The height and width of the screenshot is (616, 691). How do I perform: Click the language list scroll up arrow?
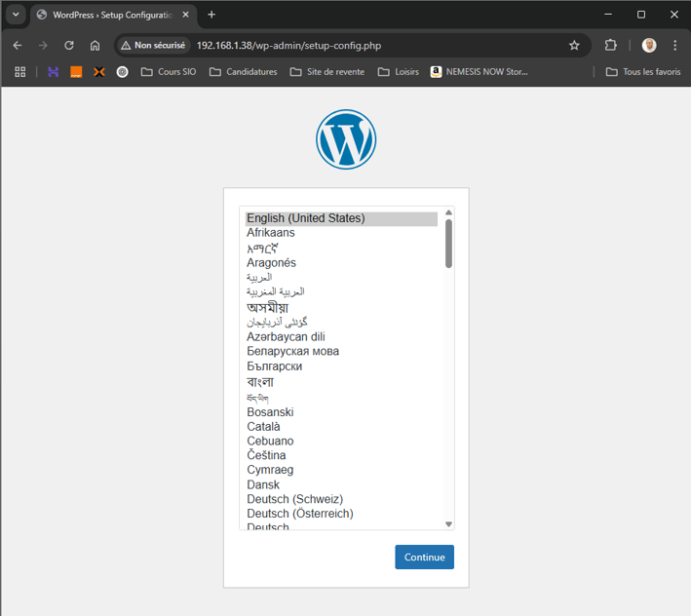tap(448, 212)
